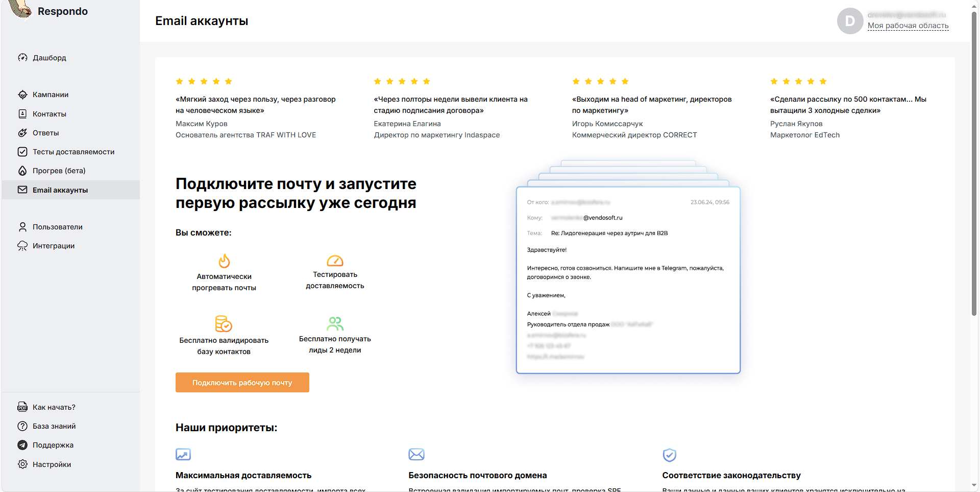
Task: Select Как начать? in the sidebar
Action: 54,407
